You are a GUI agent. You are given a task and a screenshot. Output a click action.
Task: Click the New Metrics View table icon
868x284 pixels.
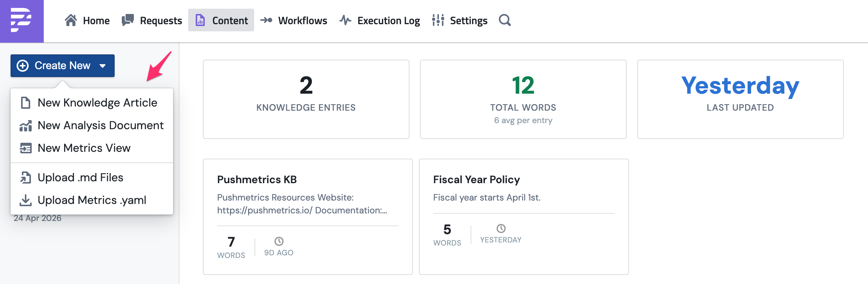pyautogui.click(x=26, y=148)
